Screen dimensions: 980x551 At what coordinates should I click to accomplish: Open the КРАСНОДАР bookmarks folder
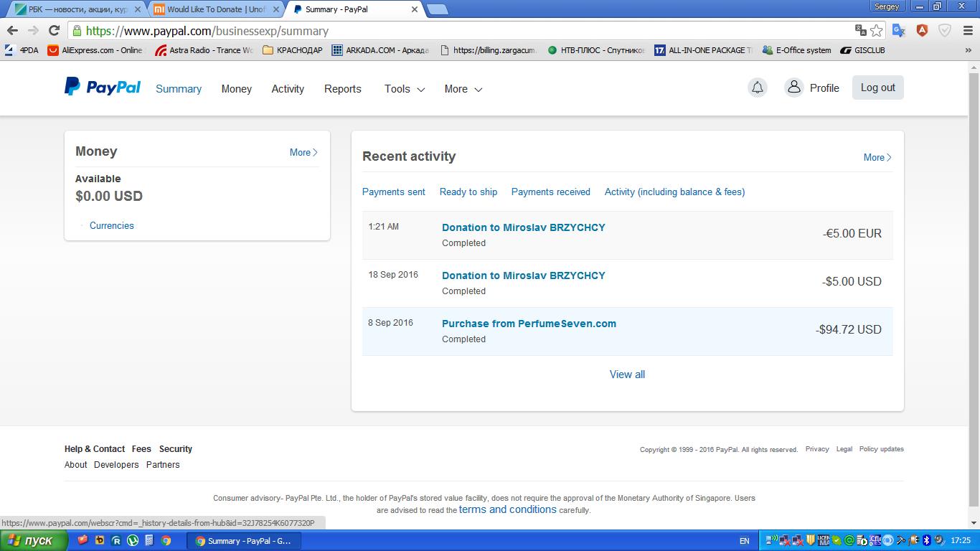click(293, 50)
